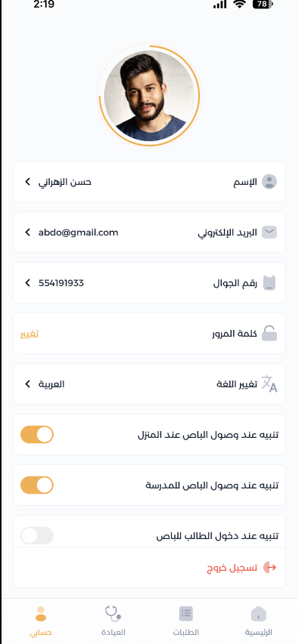Click the envelope icon beside البريد الإلكتروني

pos(269,233)
